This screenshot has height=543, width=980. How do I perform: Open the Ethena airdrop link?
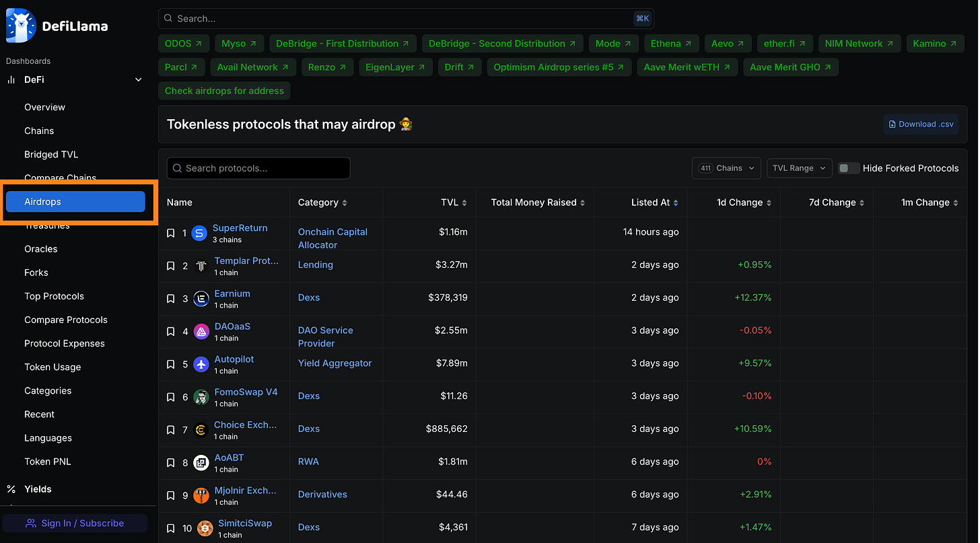tap(671, 44)
